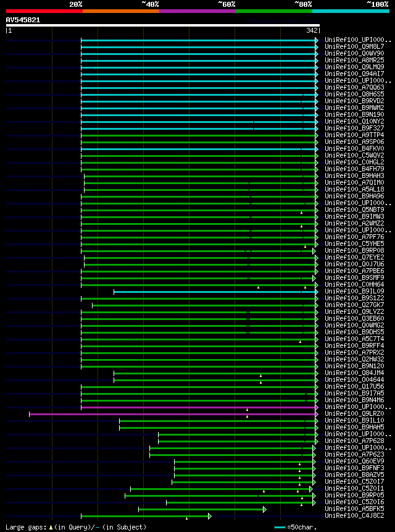Click the AV545821 query name label
This screenshot has height=532, width=395.
[23, 20]
